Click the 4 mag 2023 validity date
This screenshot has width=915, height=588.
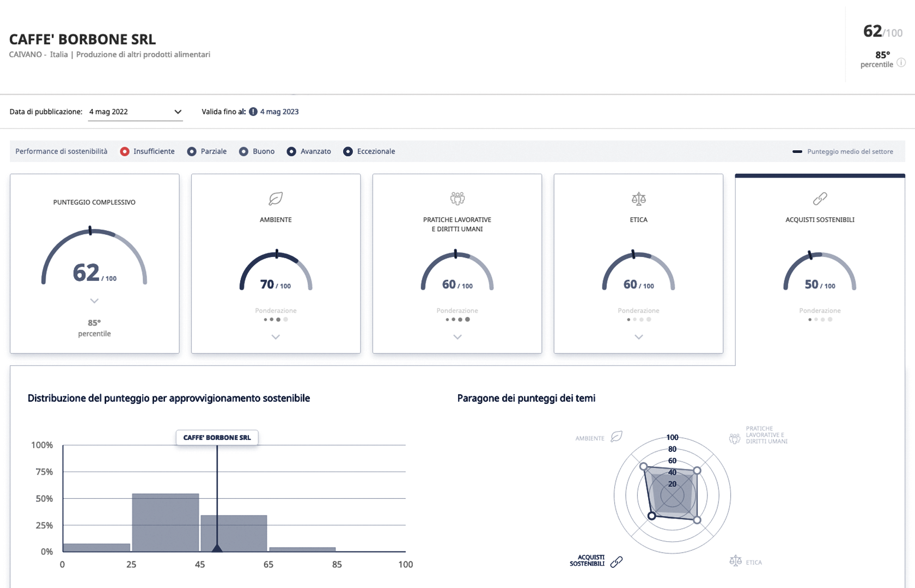pos(279,112)
